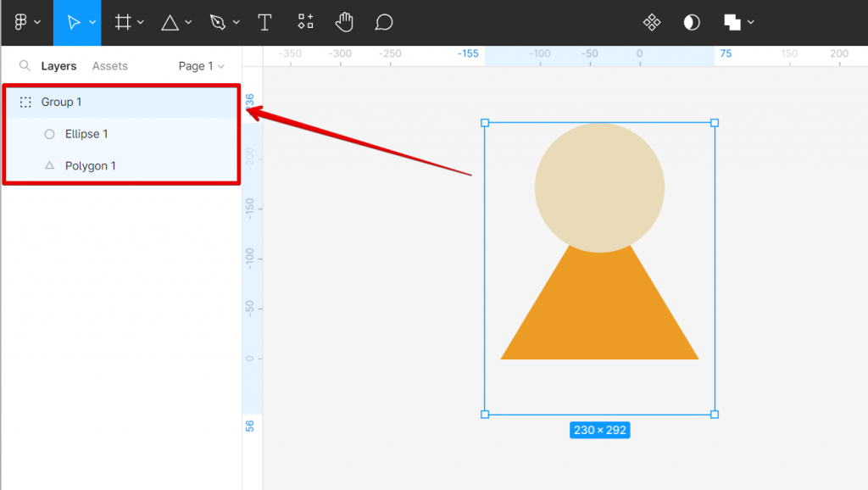Click the Create Component icon
This screenshot has height=490, width=868.
(x=652, y=23)
